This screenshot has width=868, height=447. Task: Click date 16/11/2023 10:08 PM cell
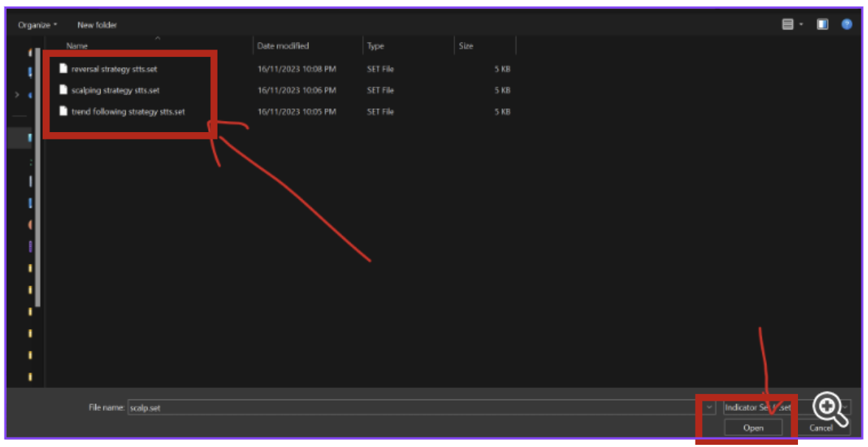[296, 69]
